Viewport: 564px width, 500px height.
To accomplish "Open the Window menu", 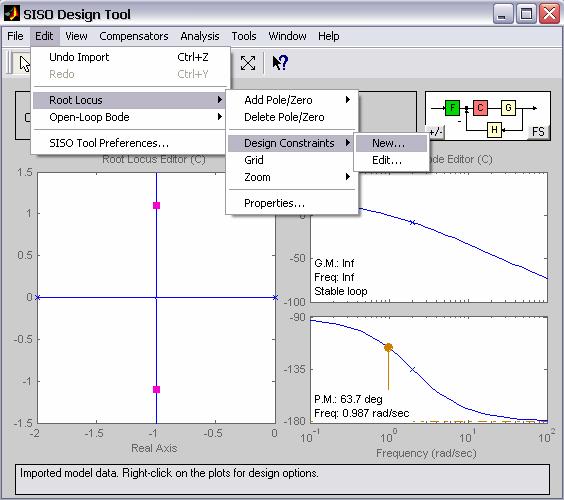I will (x=287, y=36).
